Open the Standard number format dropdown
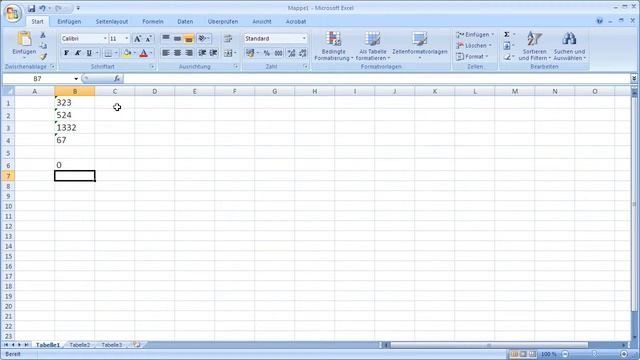Viewport: 640px width, 360px height. pyautogui.click(x=304, y=38)
